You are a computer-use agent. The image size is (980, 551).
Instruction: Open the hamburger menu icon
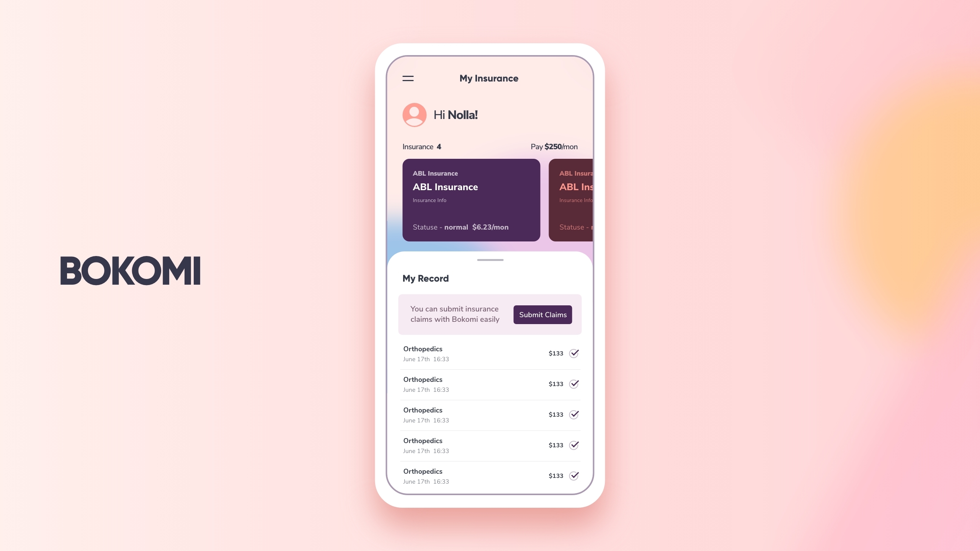(408, 79)
